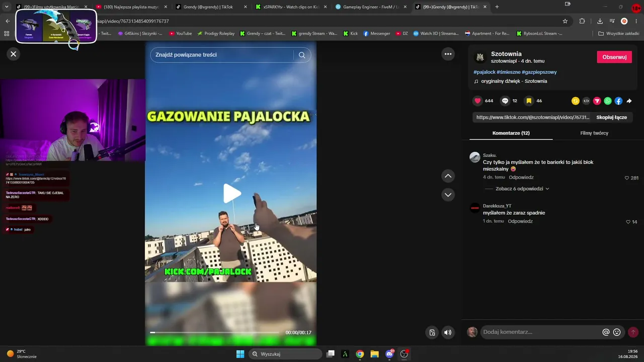Bookmark the video to favorites
Screen dimensions: 644x362
[529, 101]
